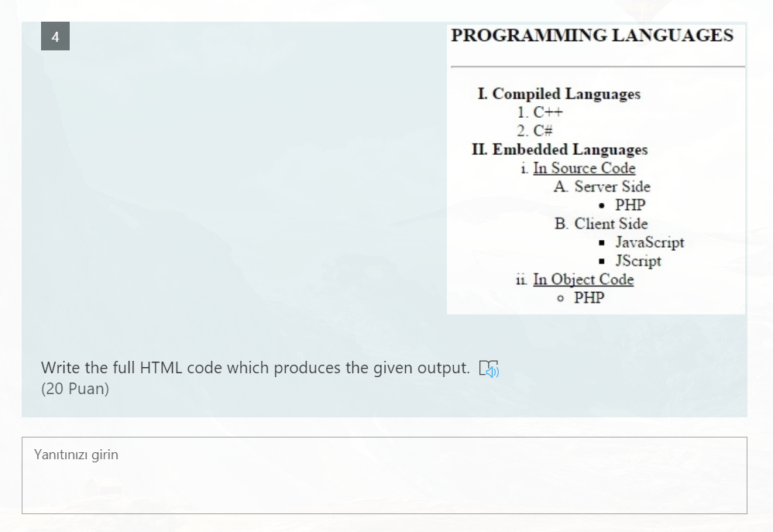
Task: Open the In Object Code underlined link
Action: coord(583,280)
